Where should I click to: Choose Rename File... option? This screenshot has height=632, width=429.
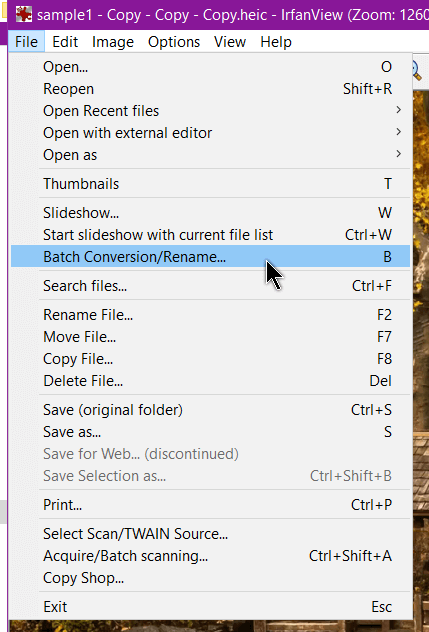click(210, 315)
